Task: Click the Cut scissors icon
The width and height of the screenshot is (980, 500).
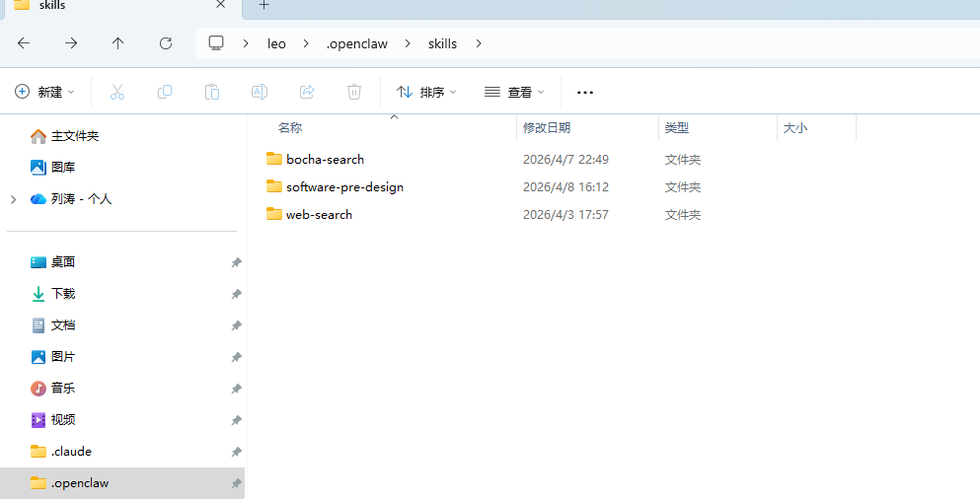Action: point(117,92)
